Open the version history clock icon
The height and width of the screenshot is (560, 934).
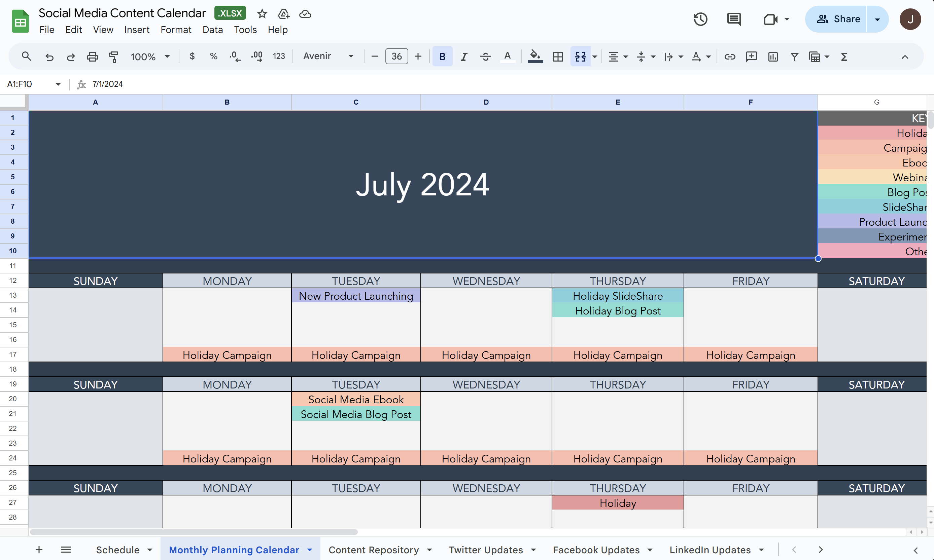700,19
